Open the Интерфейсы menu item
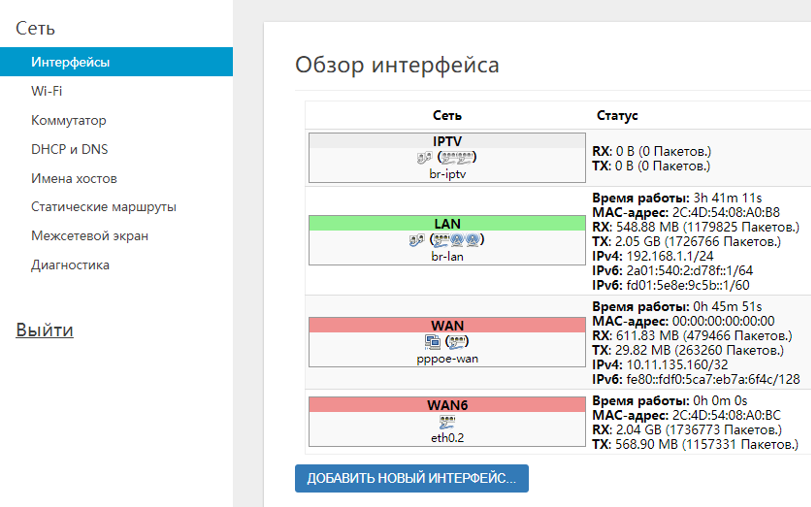 coord(116,62)
